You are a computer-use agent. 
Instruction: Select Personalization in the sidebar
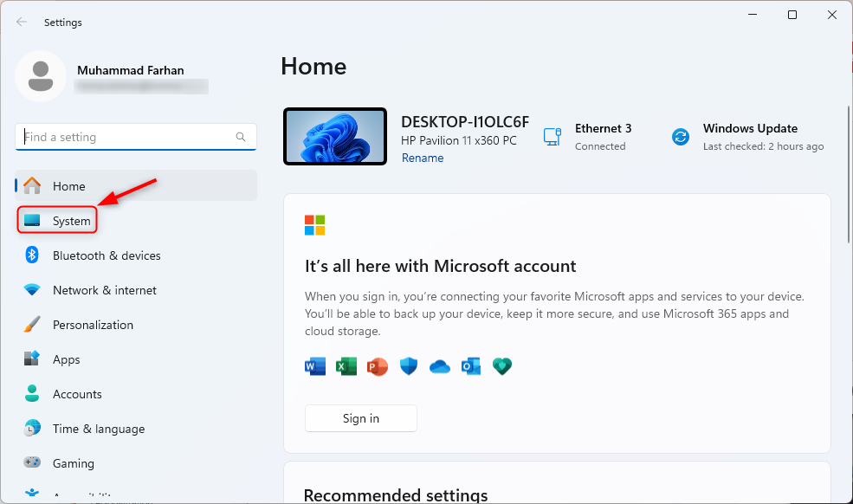click(136, 325)
